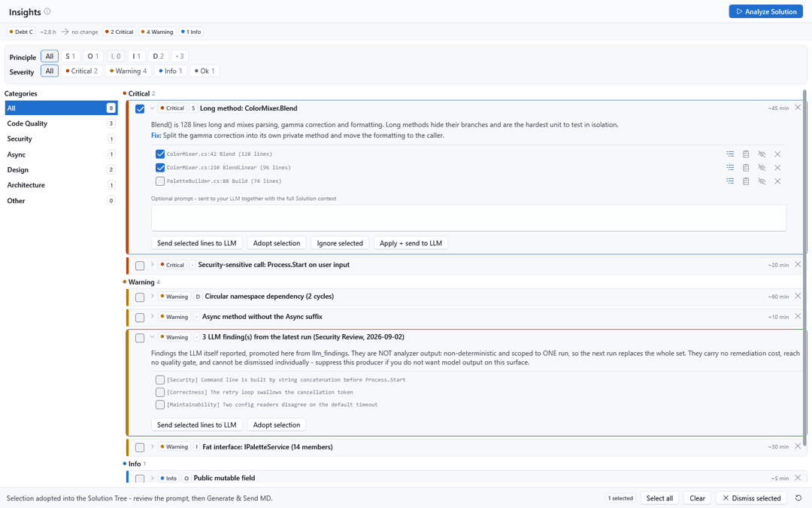Check the [Correctness] retry loop finding checkbox
This screenshot has height=508, width=812.
coord(160,392)
